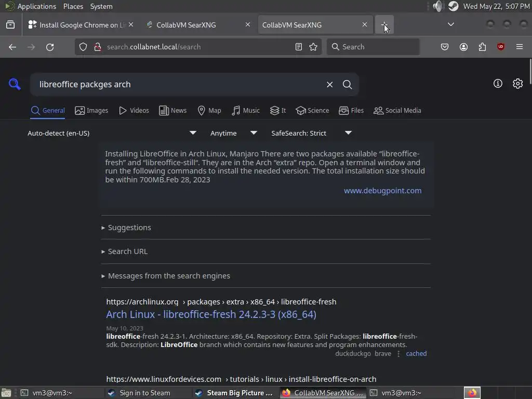Click the insecure connection padlock icon
This screenshot has height=399, width=532.
pos(97,47)
